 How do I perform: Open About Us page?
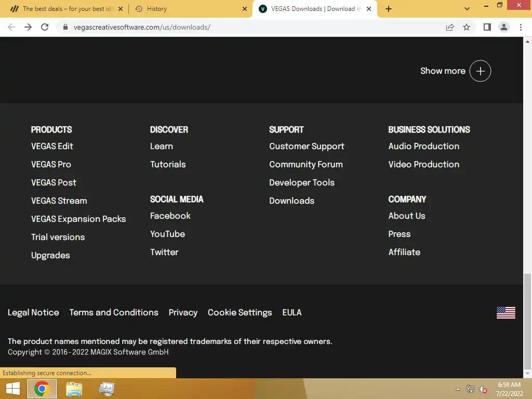pyautogui.click(x=407, y=216)
